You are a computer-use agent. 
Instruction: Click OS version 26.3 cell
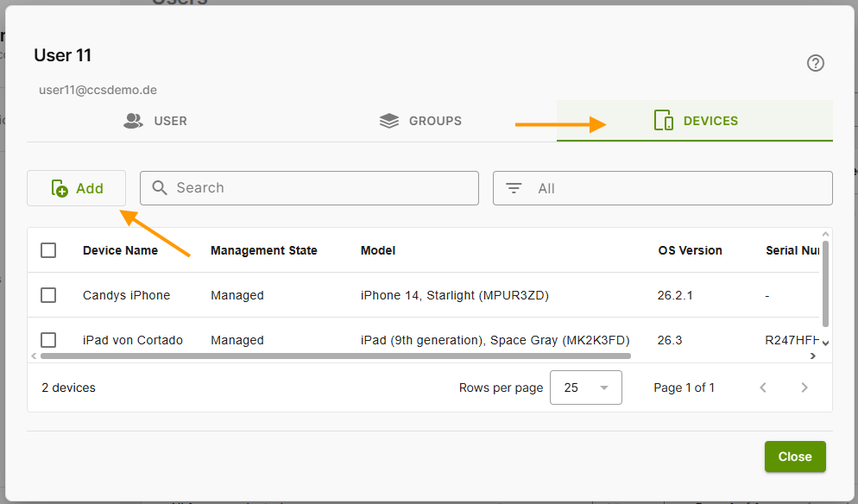[x=670, y=340]
